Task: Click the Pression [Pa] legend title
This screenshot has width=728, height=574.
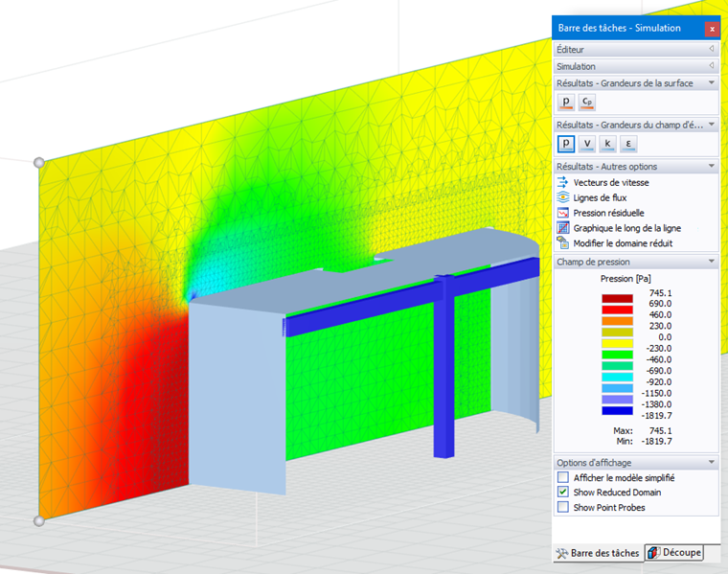Action: pos(626,279)
